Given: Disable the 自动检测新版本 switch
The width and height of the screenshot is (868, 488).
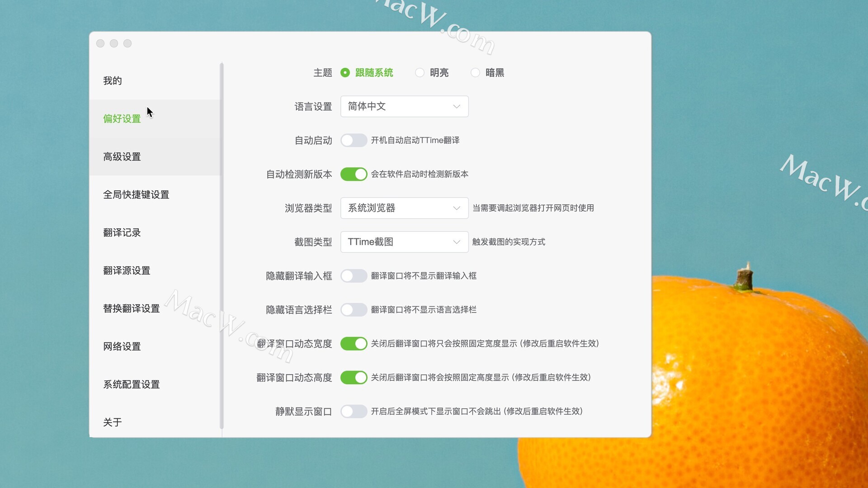Looking at the screenshot, I should point(354,174).
